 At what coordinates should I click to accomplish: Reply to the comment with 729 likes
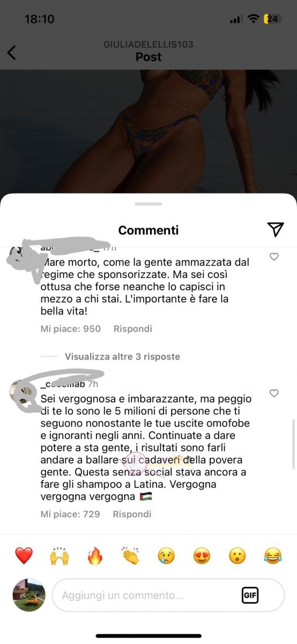(x=132, y=514)
